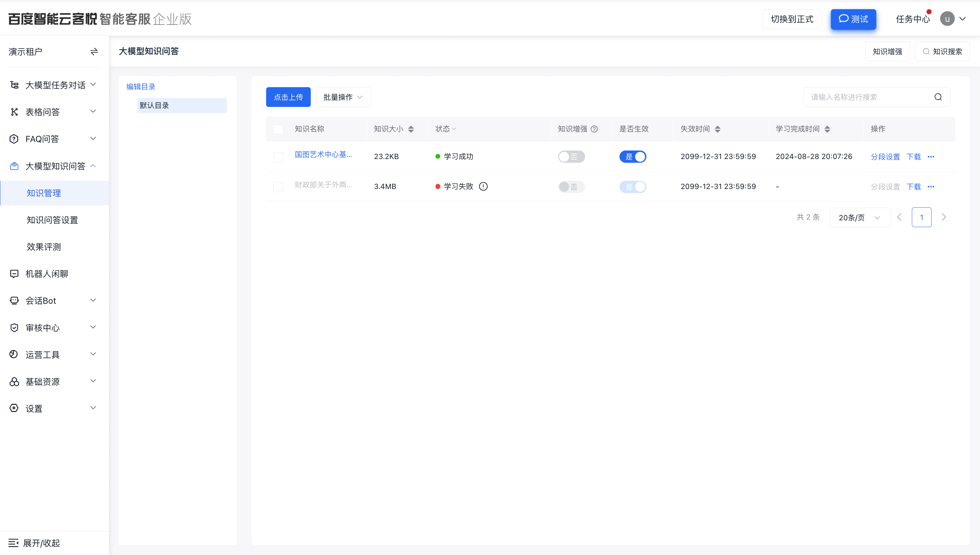The height and width of the screenshot is (555, 980).
Task: Sort by 知识大小 column arrows
Action: tap(411, 129)
